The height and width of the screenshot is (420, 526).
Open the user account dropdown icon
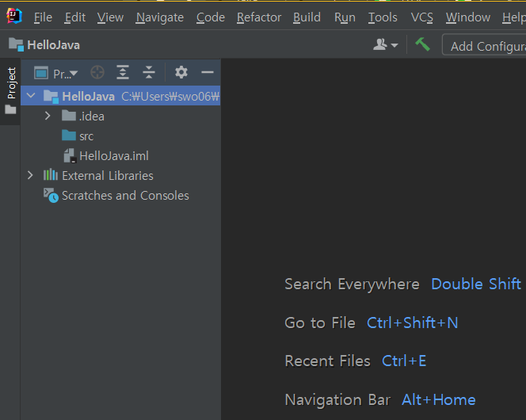pos(386,44)
